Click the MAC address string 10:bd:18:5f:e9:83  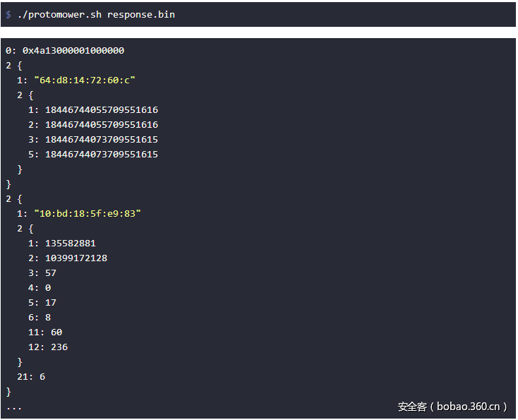tap(88, 213)
